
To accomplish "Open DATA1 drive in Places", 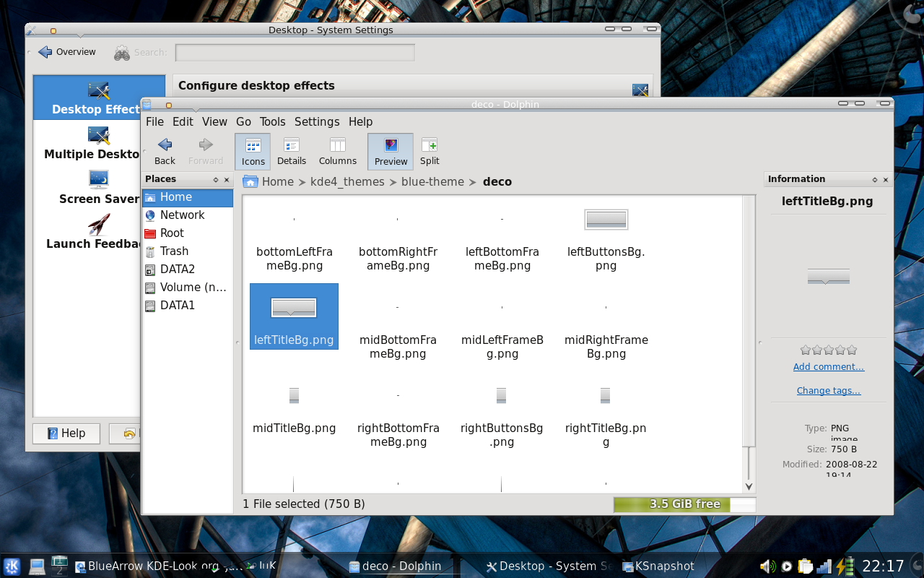I will (x=188, y=306).
